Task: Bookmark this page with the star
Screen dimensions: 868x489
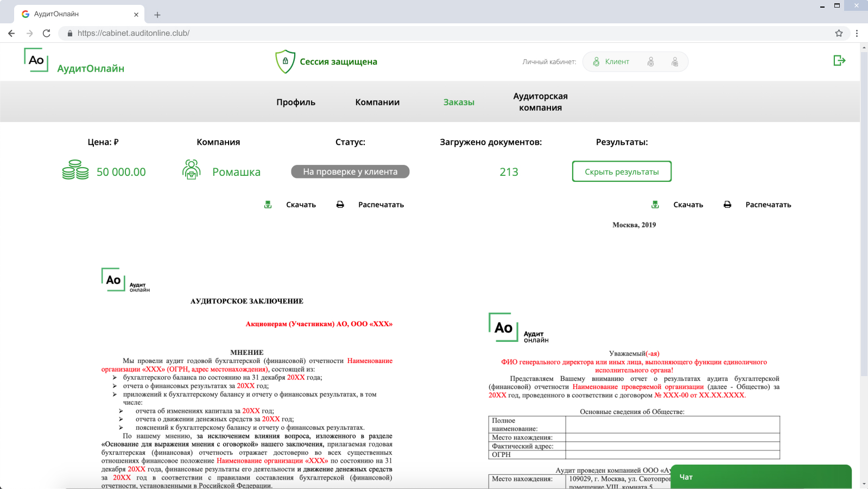Action: 839,33
